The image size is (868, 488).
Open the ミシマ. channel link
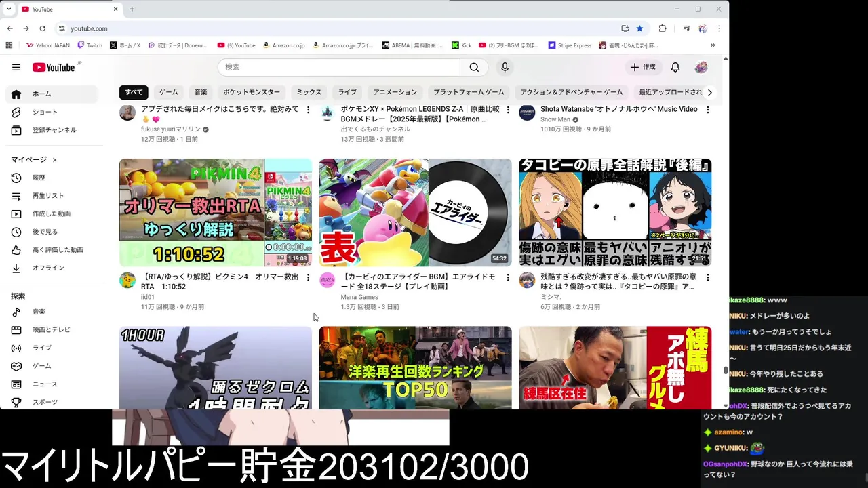click(551, 297)
